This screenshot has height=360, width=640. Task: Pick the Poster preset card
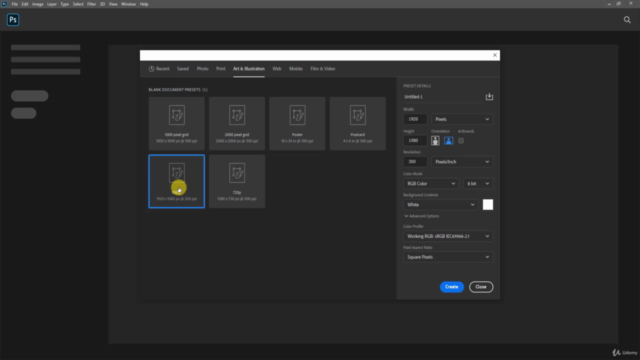pyautogui.click(x=297, y=123)
